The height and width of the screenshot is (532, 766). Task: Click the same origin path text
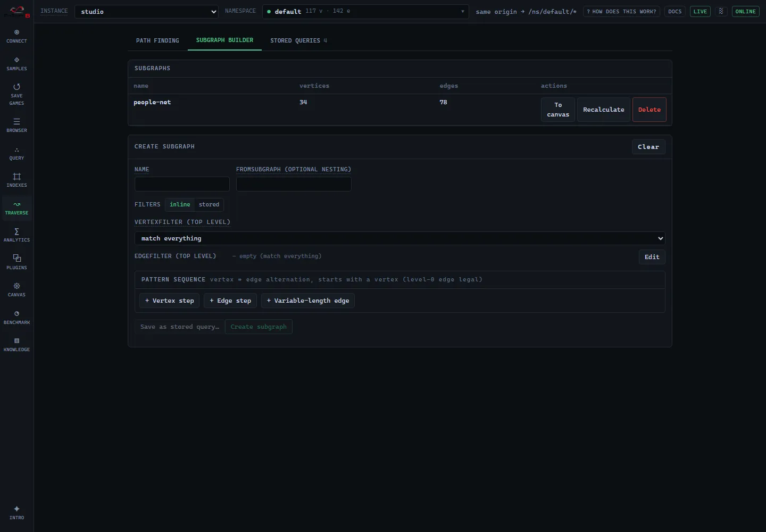(x=526, y=12)
